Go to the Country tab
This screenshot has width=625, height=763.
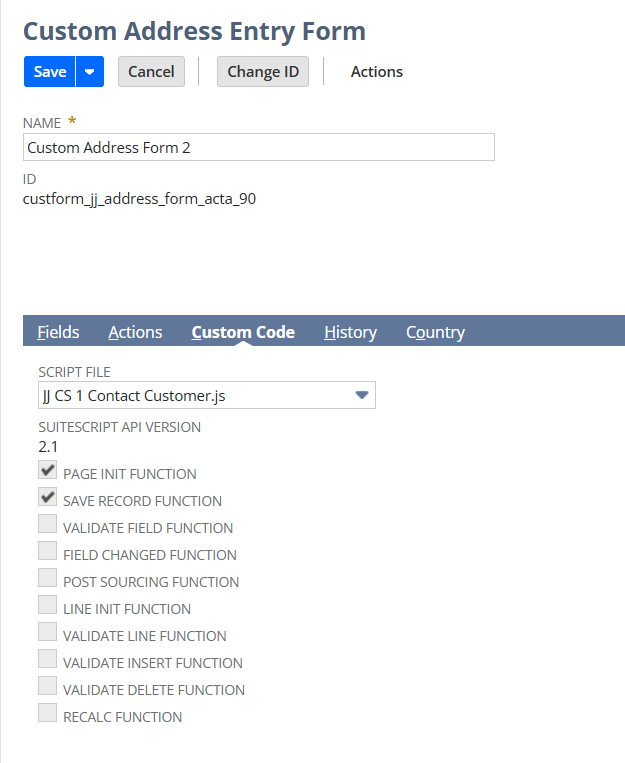pyautogui.click(x=435, y=332)
